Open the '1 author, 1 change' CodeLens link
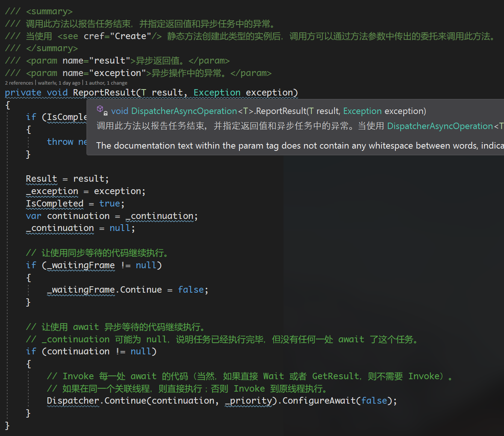This screenshot has height=436, width=504. (106, 83)
